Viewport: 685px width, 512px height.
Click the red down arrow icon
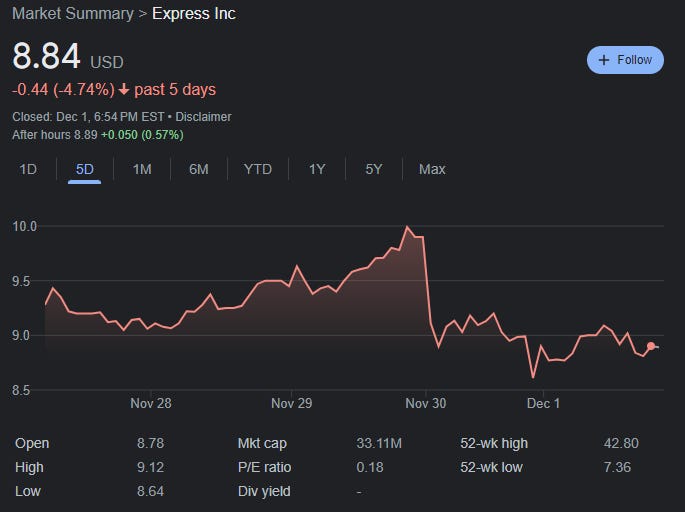(x=124, y=90)
